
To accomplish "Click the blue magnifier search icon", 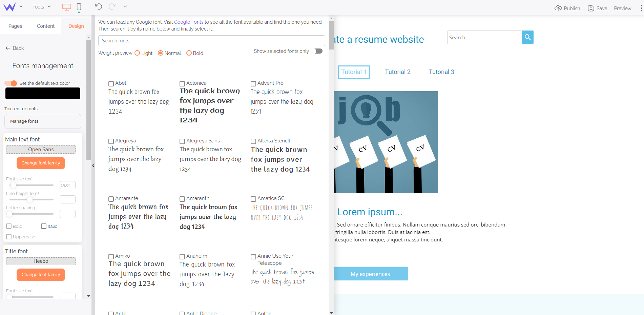I will [528, 37].
